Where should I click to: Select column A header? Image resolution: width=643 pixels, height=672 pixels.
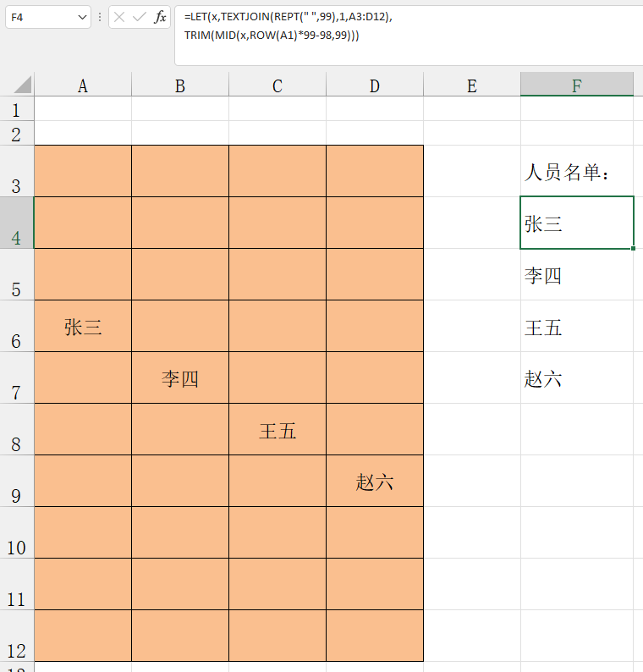83,85
